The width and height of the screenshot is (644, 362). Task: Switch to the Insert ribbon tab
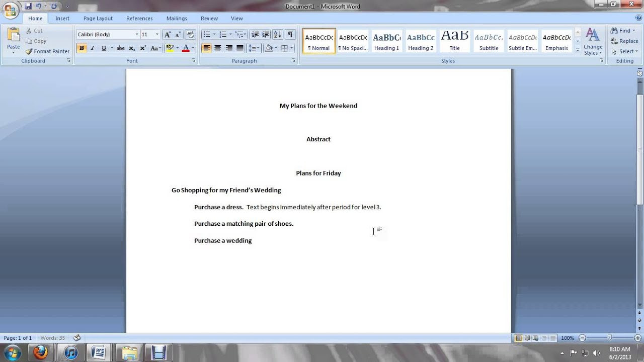[x=62, y=18]
